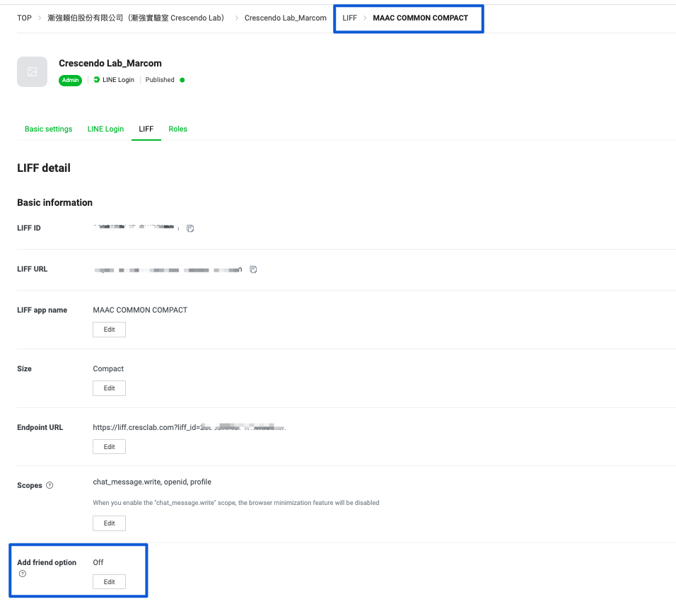The width and height of the screenshot is (676, 616).
Task: Navigate to Crescendo Lab_Marcom breadcrumb
Action: pos(285,18)
